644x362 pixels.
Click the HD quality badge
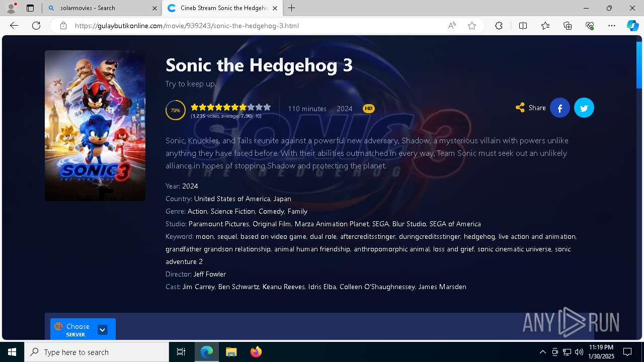point(369,109)
